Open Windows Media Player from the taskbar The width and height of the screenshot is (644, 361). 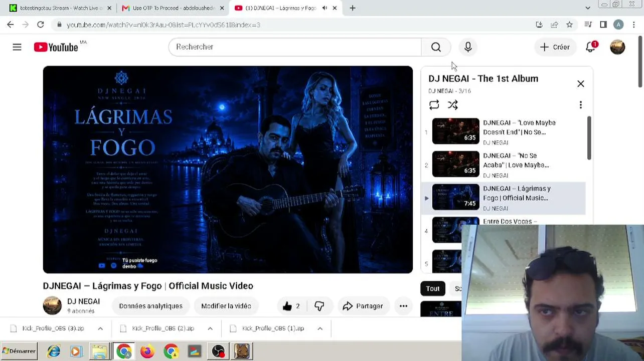[x=76, y=351]
